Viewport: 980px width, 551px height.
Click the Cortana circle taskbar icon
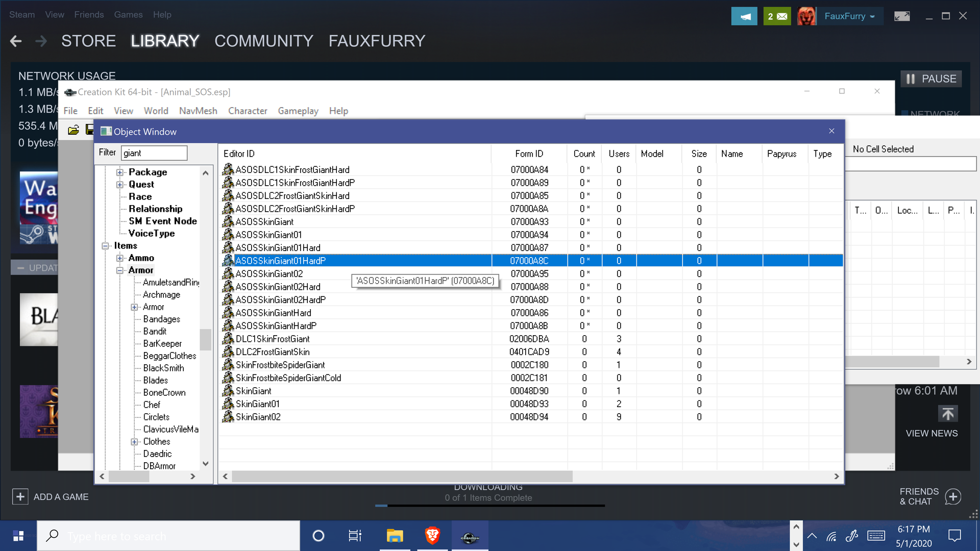[x=318, y=536]
